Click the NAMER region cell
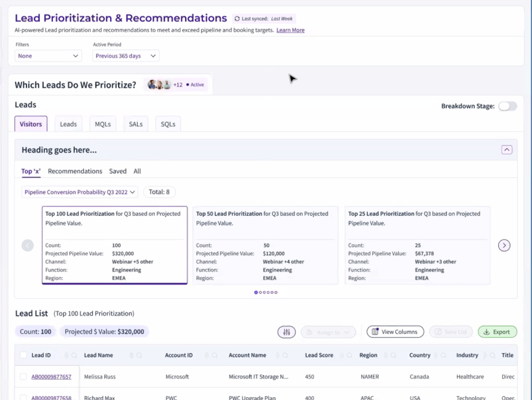 coord(370,377)
